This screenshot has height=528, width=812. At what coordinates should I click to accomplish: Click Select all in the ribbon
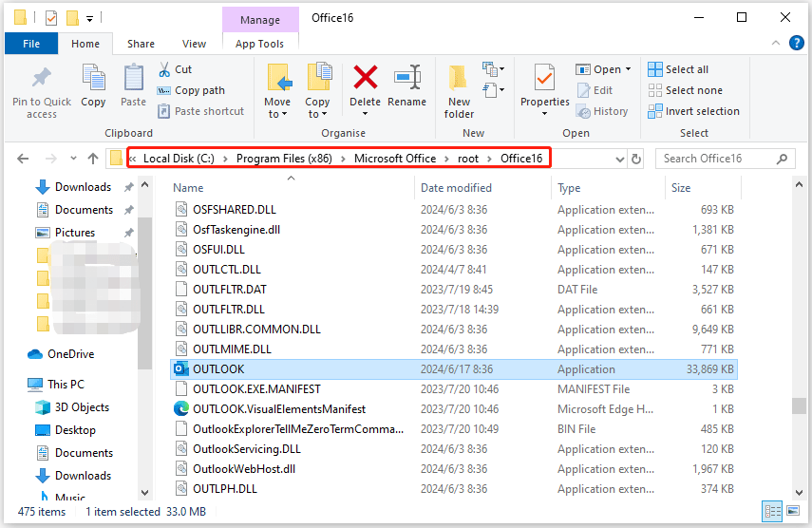pos(677,69)
